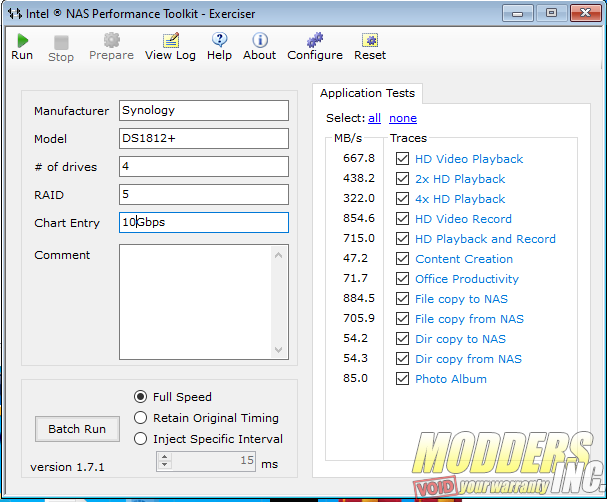Click the 'all' select link
Screen dimensions: 607x502
click(x=374, y=118)
